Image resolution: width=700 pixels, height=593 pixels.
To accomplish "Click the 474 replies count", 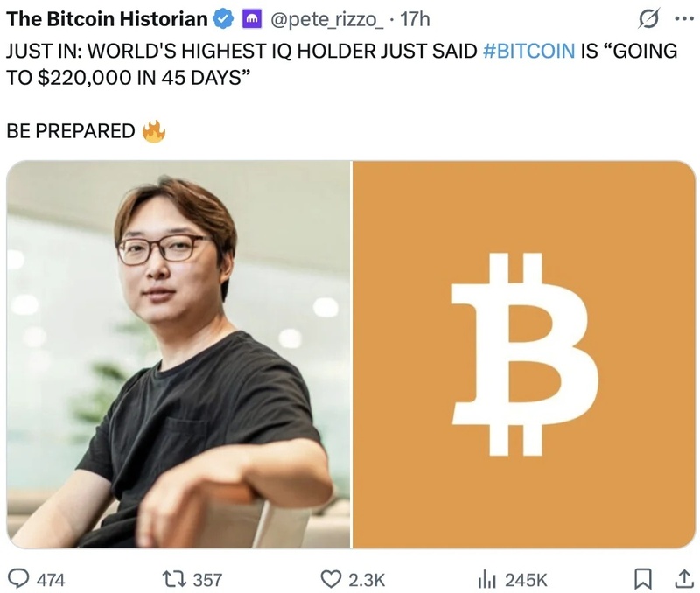I will 51,580.
